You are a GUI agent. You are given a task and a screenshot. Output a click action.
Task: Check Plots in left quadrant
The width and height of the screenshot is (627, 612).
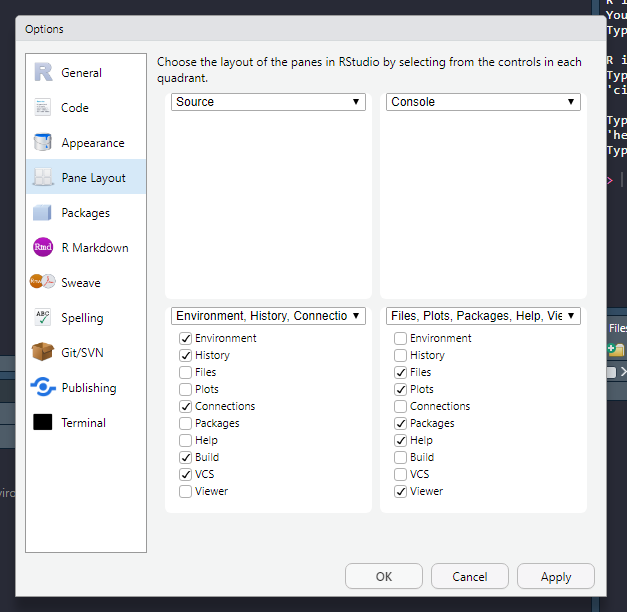186,389
